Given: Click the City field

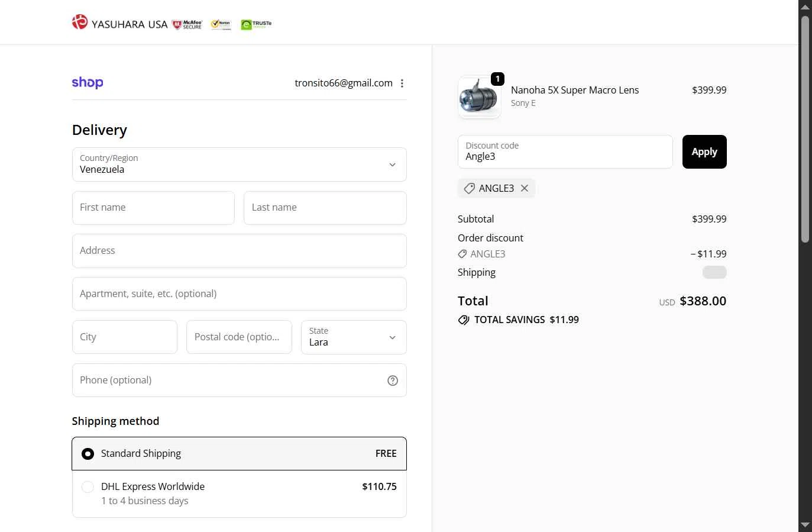Looking at the screenshot, I should pyautogui.click(x=125, y=337).
